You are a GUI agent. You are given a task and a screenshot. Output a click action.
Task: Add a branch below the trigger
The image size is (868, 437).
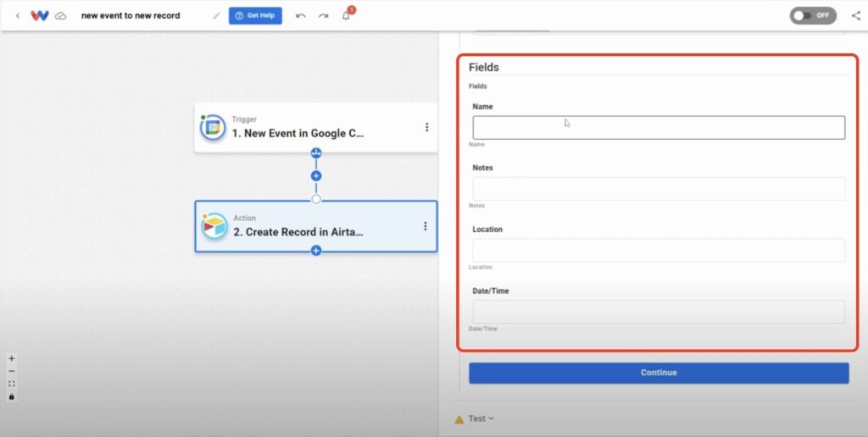[x=316, y=153]
